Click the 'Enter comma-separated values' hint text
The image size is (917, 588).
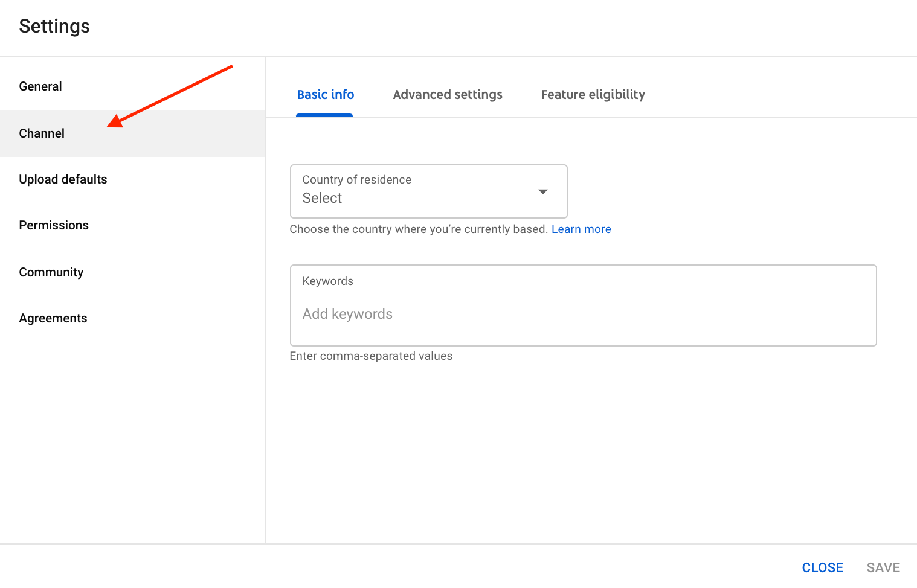pyautogui.click(x=371, y=356)
